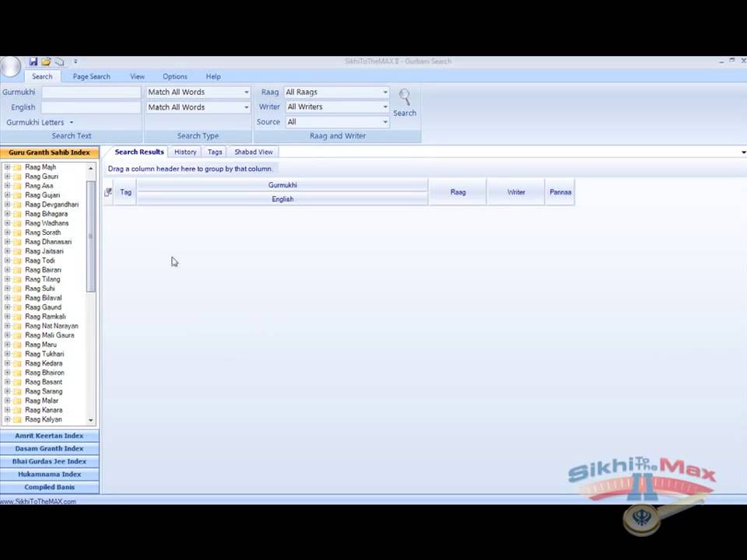The image size is (747, 560).
Task: Click the round application orb button
Action: pyautogui.click(x=10, y=66)
